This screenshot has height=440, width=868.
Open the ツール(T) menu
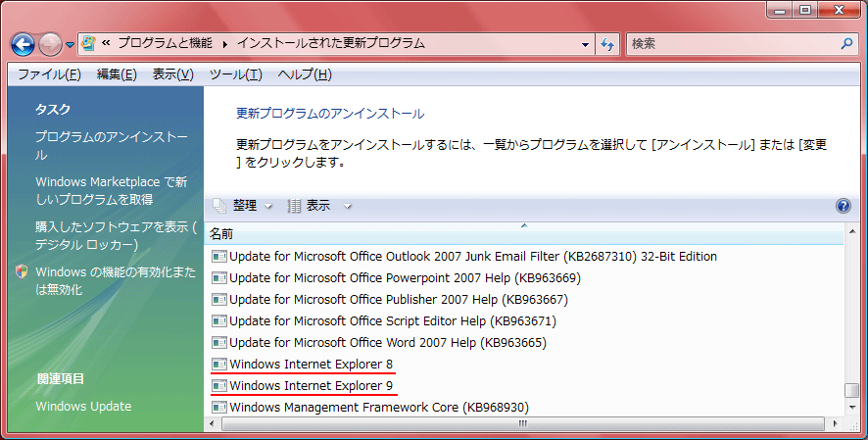pos(236,74)
